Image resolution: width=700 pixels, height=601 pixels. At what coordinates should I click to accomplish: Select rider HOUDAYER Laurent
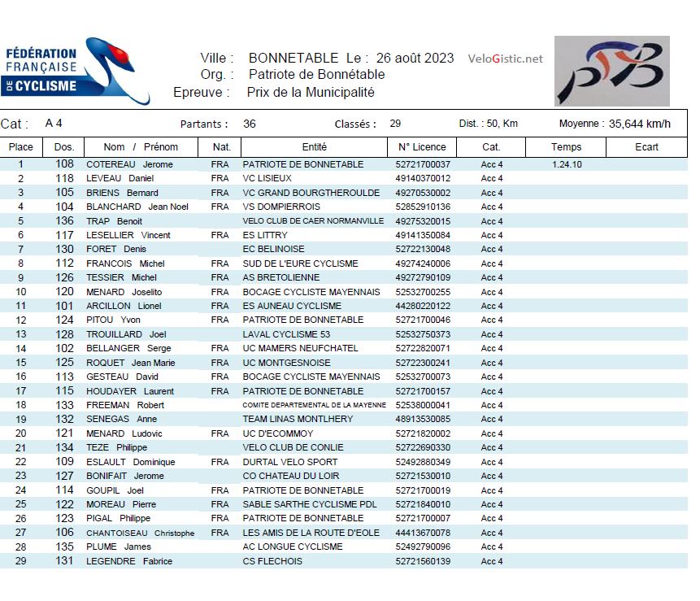point(130,391)
